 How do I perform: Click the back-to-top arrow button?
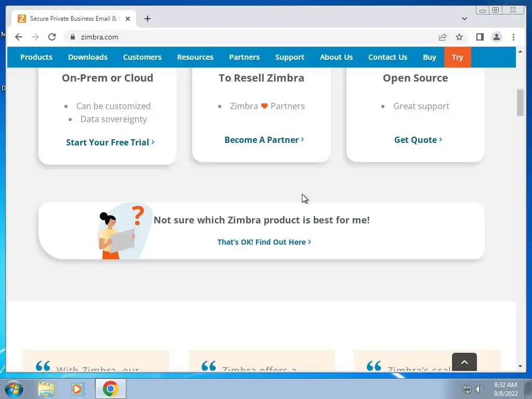(x=464, y=362)
